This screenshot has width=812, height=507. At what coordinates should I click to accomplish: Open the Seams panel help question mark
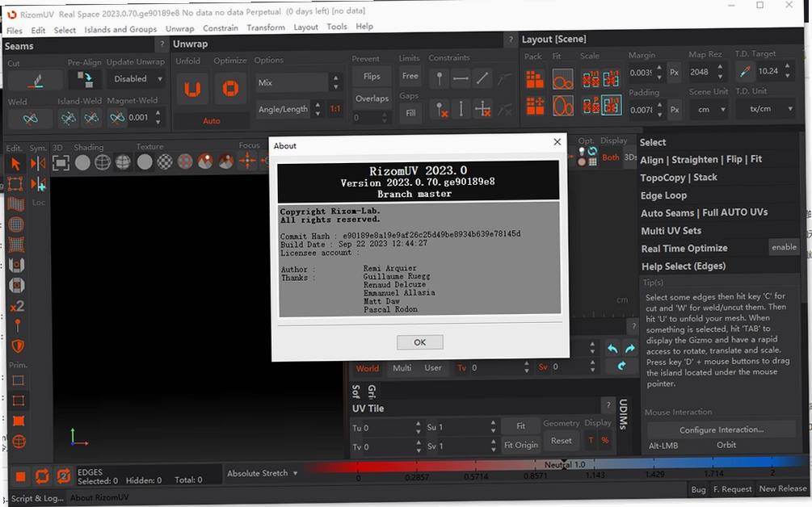[162, 44]
